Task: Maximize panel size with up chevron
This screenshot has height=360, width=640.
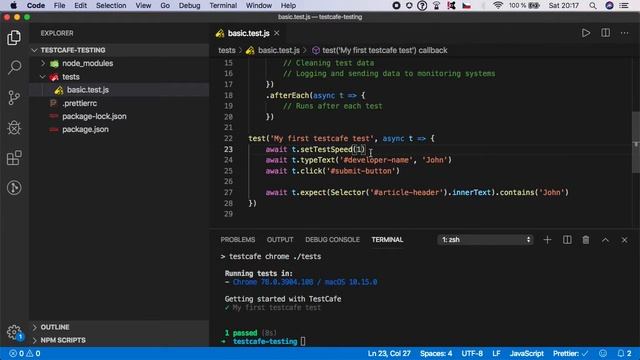Action: (x=605, y=240)
